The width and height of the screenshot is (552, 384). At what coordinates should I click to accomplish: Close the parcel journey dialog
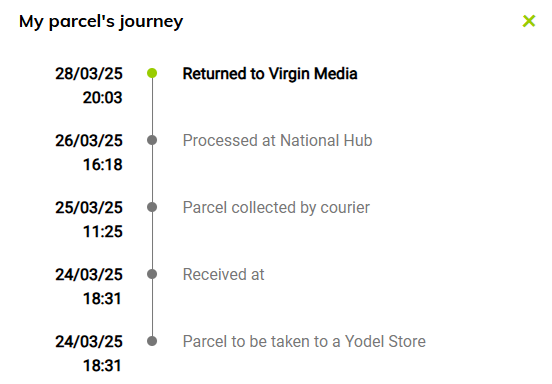pos(529,21)
